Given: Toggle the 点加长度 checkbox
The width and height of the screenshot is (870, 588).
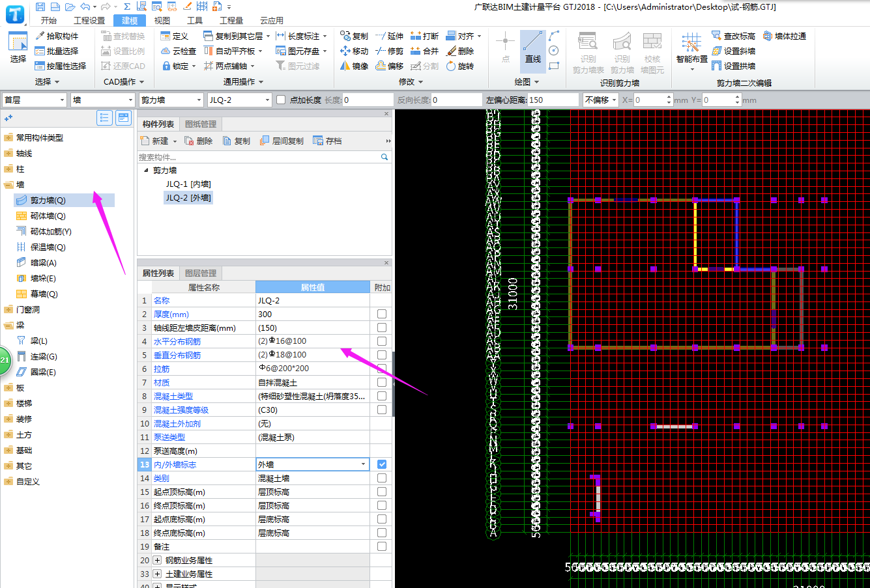Looking at the screenshot, I should click(x=281, y=100).
